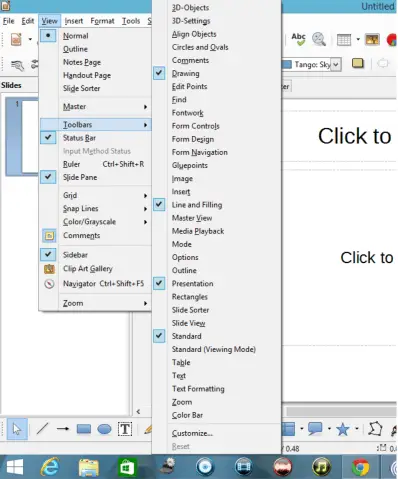Viewport: 398px width, 479px height.
Task: Click the music player taskbar icon
Action: point(321,467)
